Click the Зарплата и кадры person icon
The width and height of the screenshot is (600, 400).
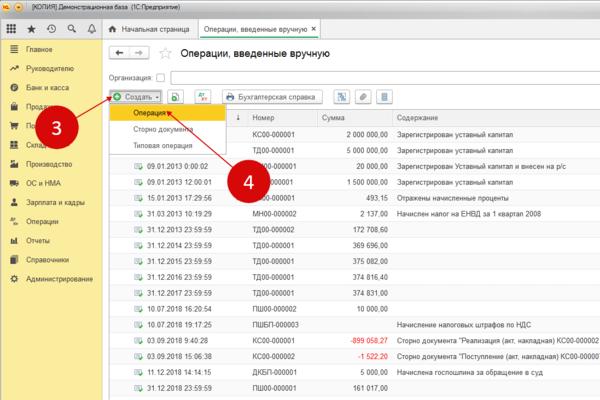[x=14, y=202]
